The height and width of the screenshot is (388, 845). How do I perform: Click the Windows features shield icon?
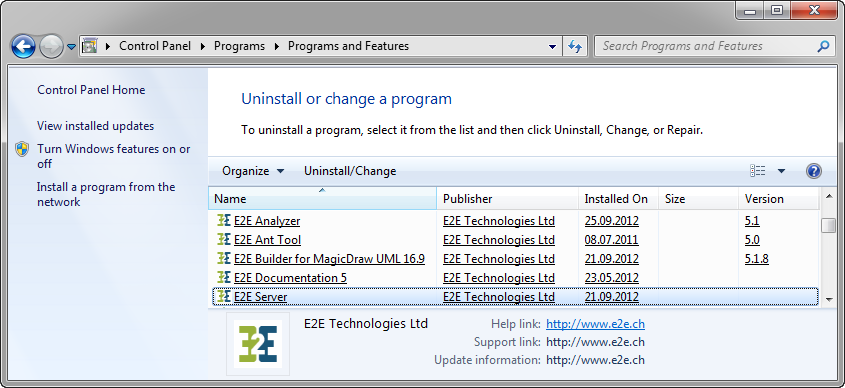click(x=22, y=149)
